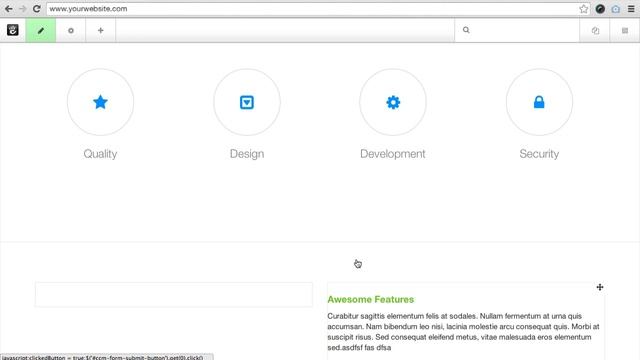Toggle the green pencil edit mode button
Image resolution: width=640 pixels, height=360 pixels.
pos(41,30)
